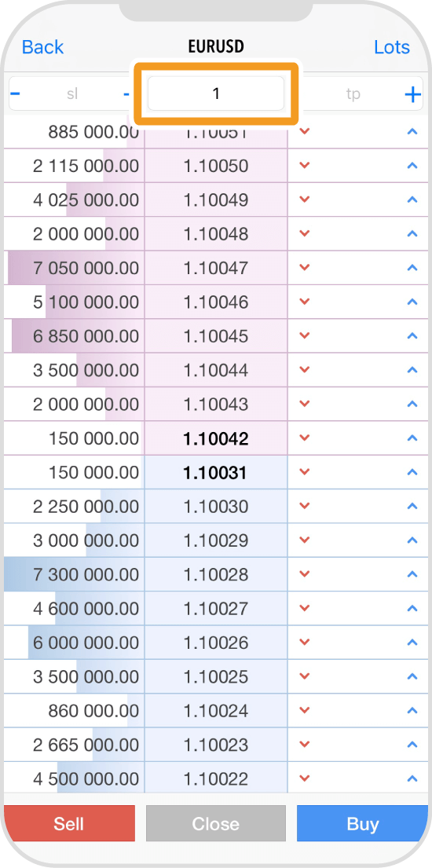
Task: Go Back from EURUSD depth of market
Action: 42,47
